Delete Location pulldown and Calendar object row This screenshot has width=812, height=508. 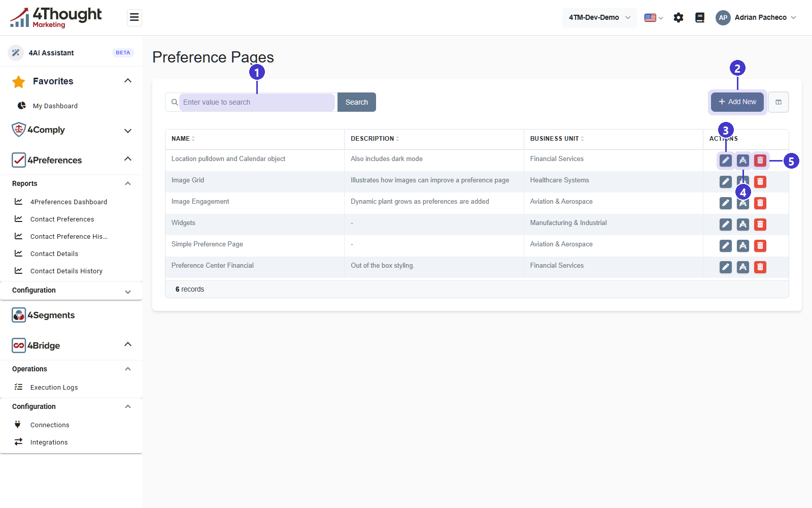point(760,161)
